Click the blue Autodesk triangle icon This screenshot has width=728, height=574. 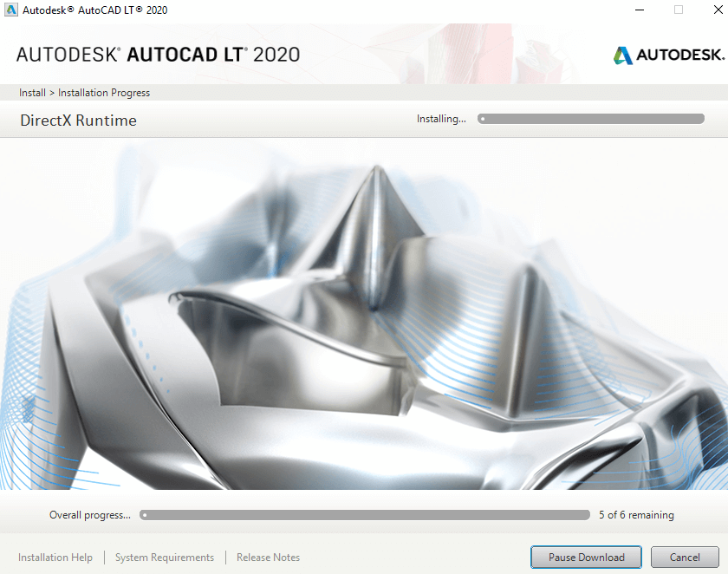click(623, 55)
